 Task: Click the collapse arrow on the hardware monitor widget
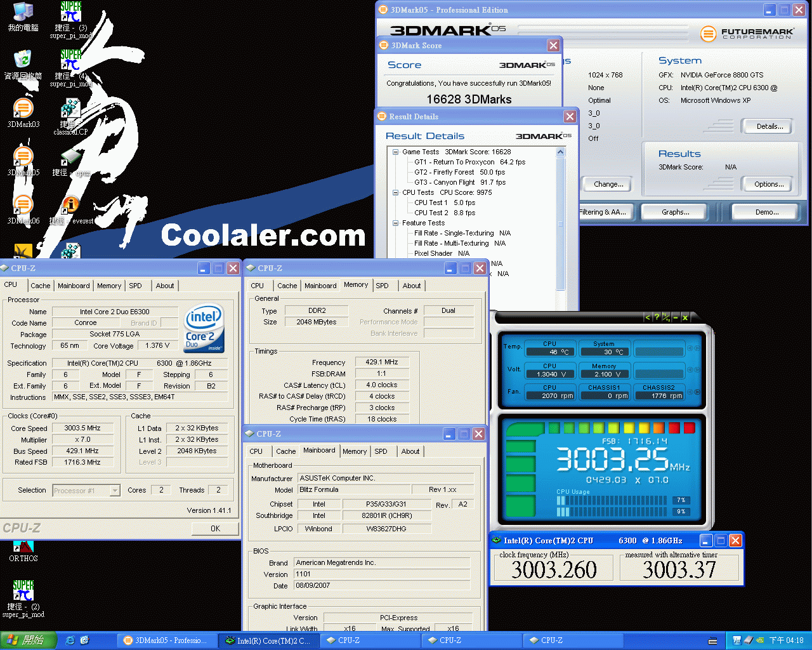[x=647, y=317]
